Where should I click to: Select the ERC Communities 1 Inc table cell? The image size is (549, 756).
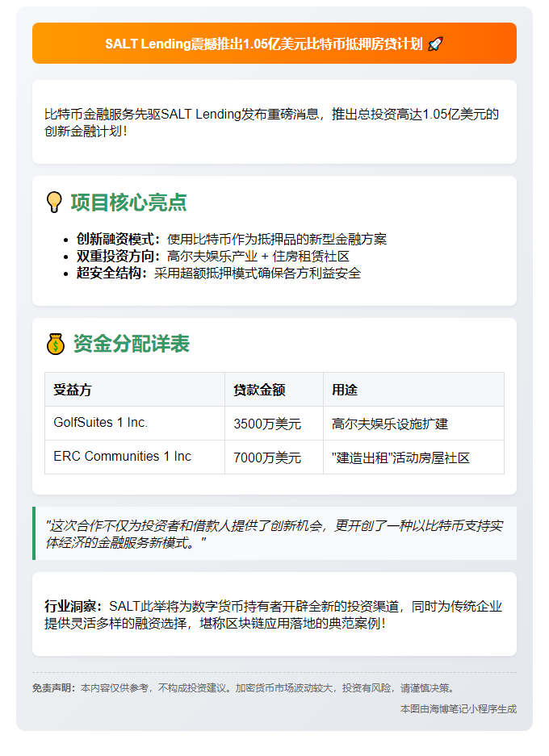click(x=122, y=457)
